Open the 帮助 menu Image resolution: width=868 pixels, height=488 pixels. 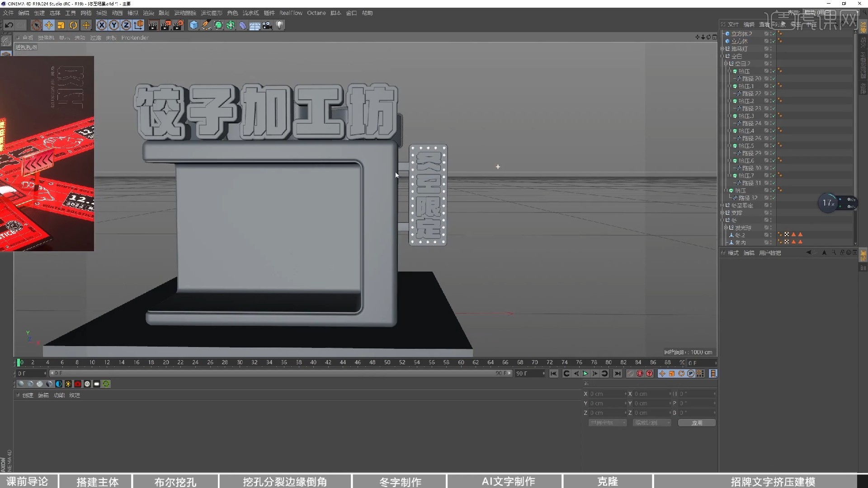pyautogui.click(x=367, y=13)
